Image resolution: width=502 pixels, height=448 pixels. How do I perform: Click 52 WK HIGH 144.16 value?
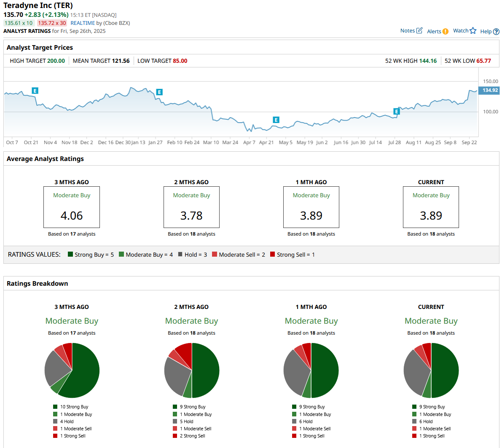(x=428, y=61)
